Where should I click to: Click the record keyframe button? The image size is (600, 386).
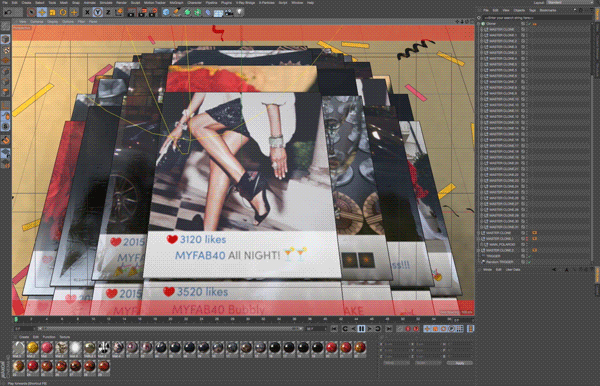tap(400, 329)
